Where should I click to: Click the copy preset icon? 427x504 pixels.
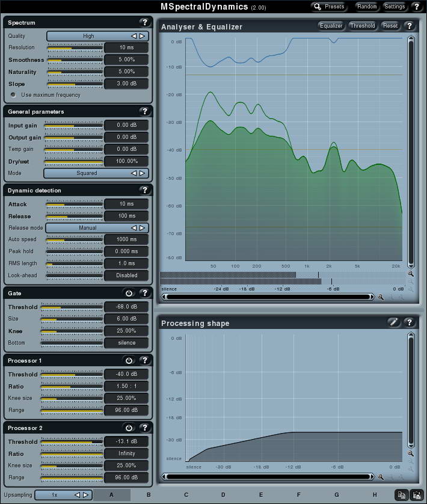tap(401, 495)
